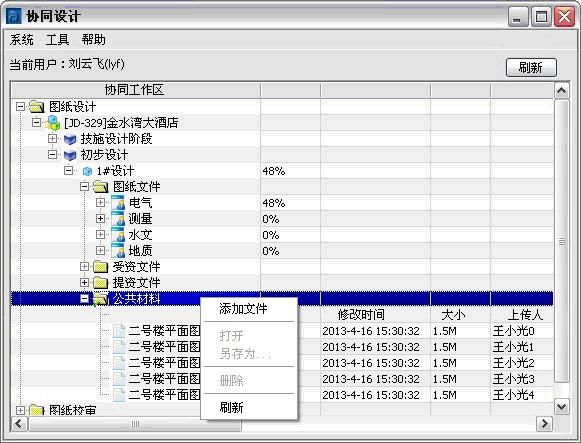Click the 协同设计 app icon in title bar
The width and height of the screenshot is (581, 443).
click(14, 16)
